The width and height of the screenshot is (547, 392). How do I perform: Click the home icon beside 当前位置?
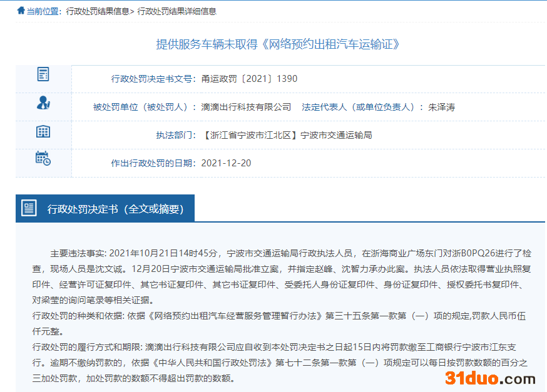pos(21,11)
